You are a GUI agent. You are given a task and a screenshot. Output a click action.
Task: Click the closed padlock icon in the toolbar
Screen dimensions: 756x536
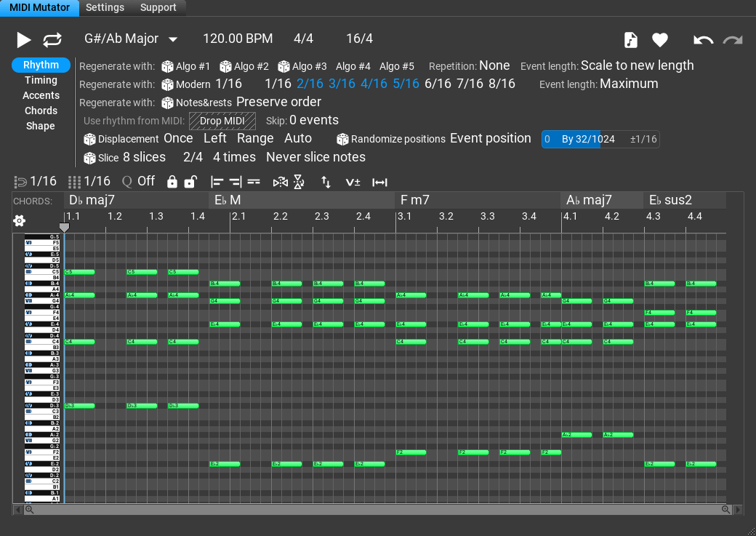click(x=172, y=182)
